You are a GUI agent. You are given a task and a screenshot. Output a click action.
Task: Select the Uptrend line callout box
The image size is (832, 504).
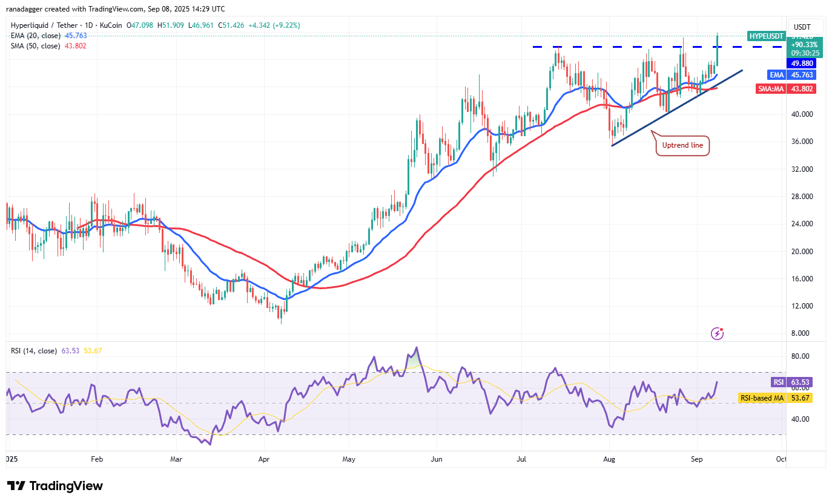click(682, 145)
